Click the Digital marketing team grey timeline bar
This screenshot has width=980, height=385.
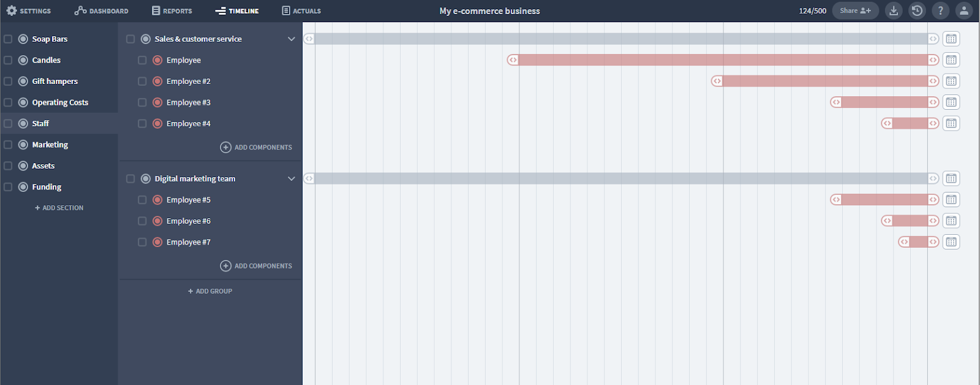(x=621, y=178)
